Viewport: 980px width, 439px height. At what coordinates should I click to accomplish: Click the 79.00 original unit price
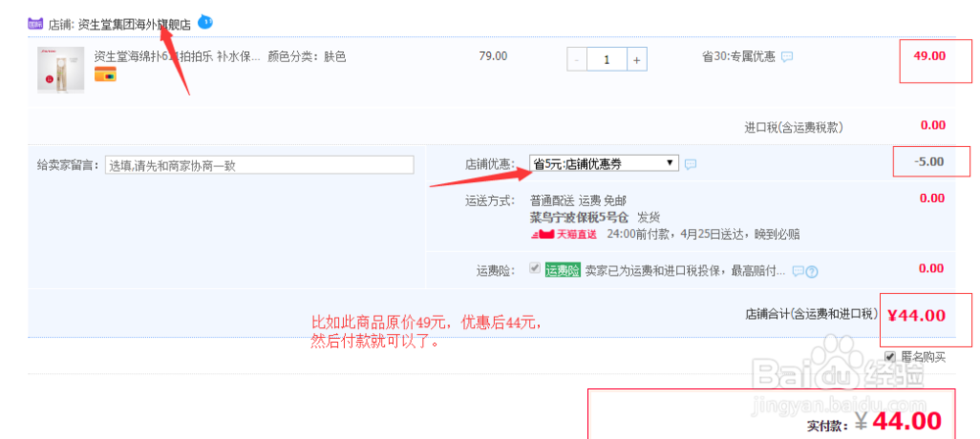point(493,56)
